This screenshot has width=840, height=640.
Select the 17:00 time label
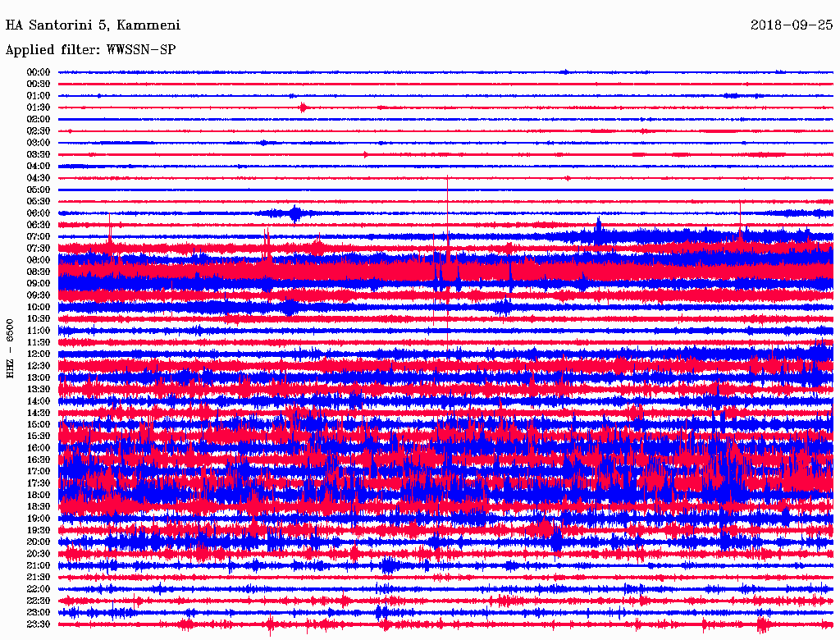[39, 471]
